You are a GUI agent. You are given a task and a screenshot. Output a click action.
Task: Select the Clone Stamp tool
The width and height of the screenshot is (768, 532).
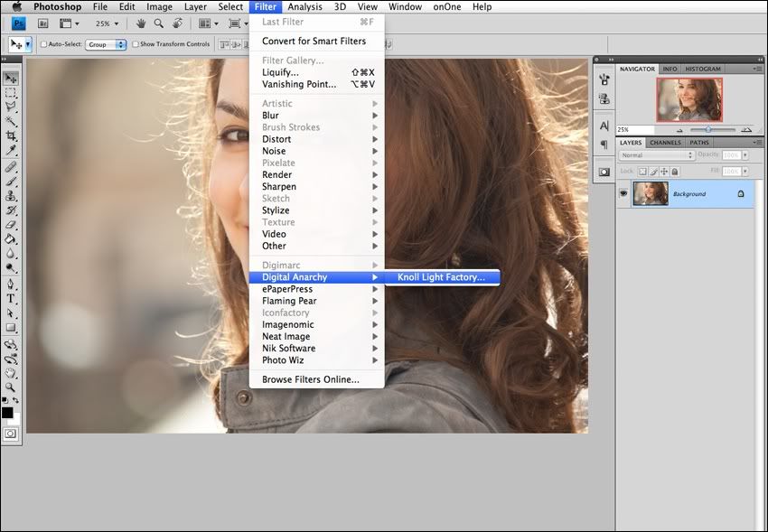tap(11, 196)
